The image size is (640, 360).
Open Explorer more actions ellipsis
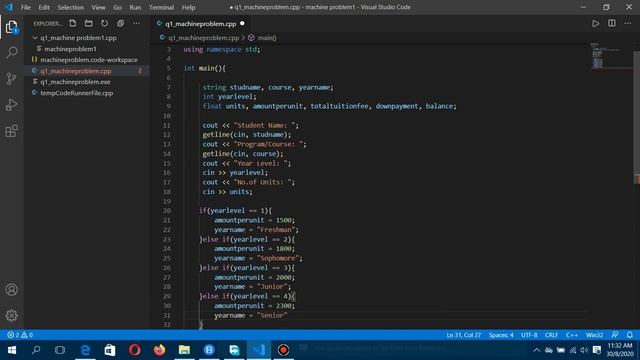click(136, 23)
